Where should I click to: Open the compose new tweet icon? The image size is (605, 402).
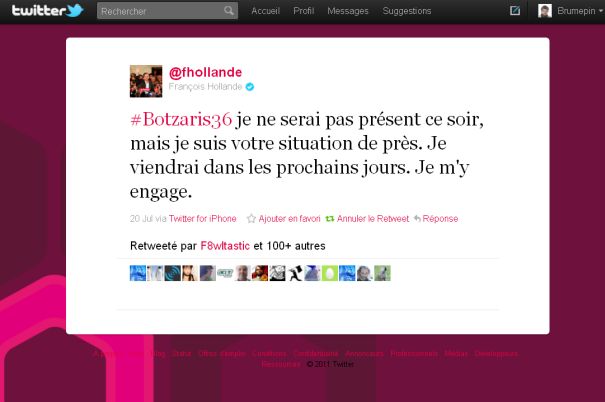[515, 11]
